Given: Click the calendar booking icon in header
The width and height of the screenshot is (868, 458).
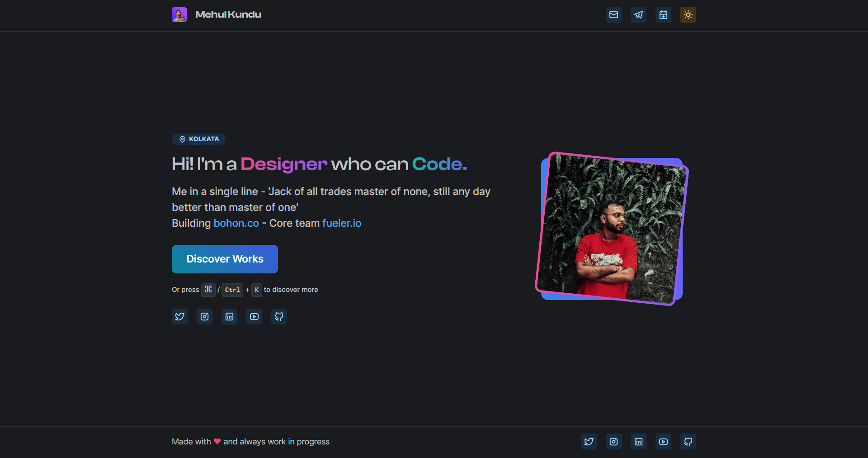Looking at the screenshot, I should [663, 15].
